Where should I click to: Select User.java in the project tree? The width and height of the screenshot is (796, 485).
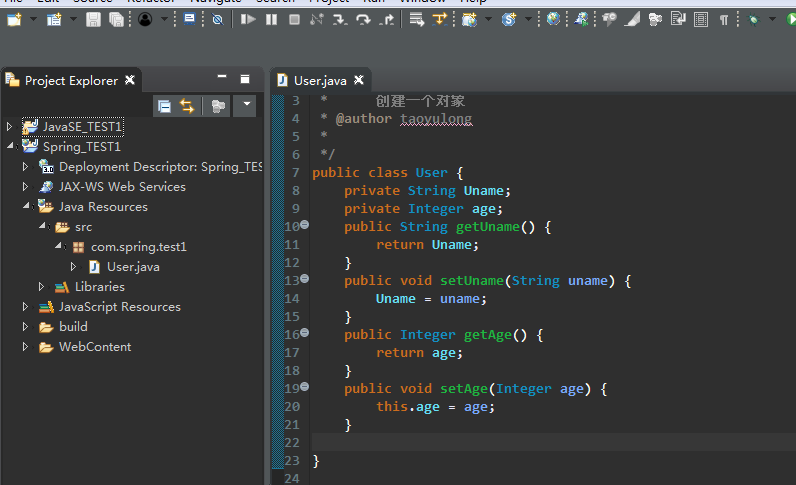[133, 267]
